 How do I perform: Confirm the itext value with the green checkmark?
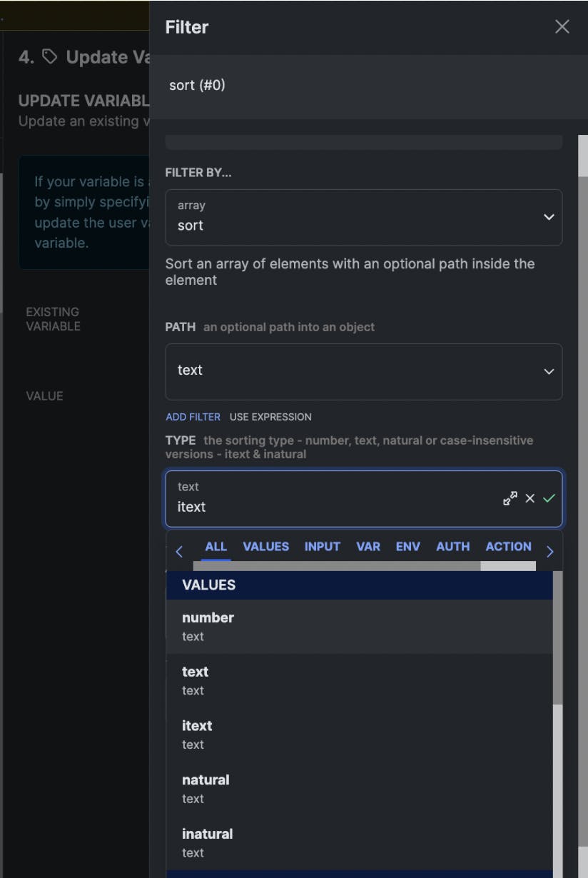[x=549, y=498]
